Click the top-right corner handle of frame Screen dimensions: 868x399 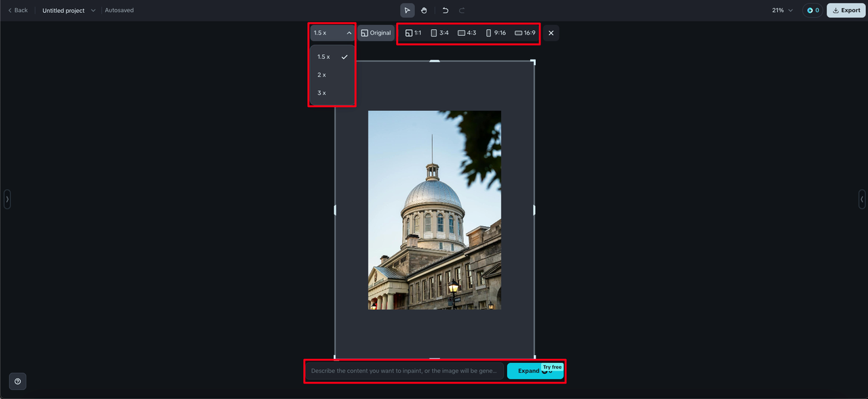533,62
